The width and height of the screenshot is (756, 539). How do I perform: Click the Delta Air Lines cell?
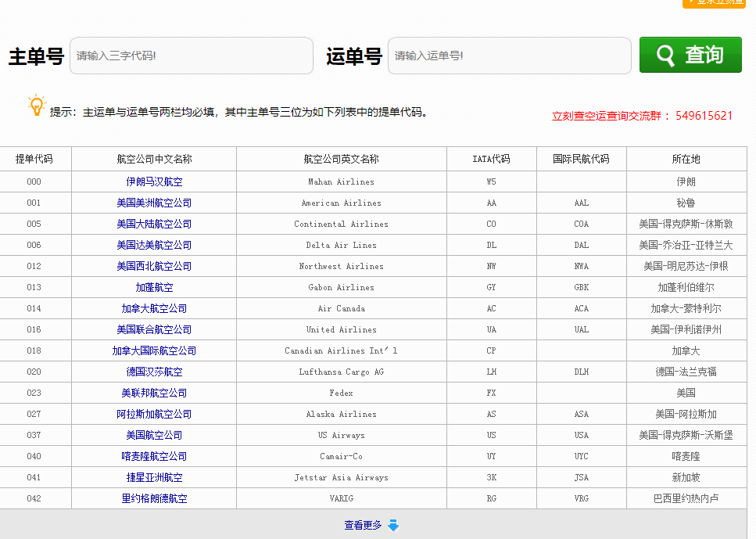tap(342, 246)
